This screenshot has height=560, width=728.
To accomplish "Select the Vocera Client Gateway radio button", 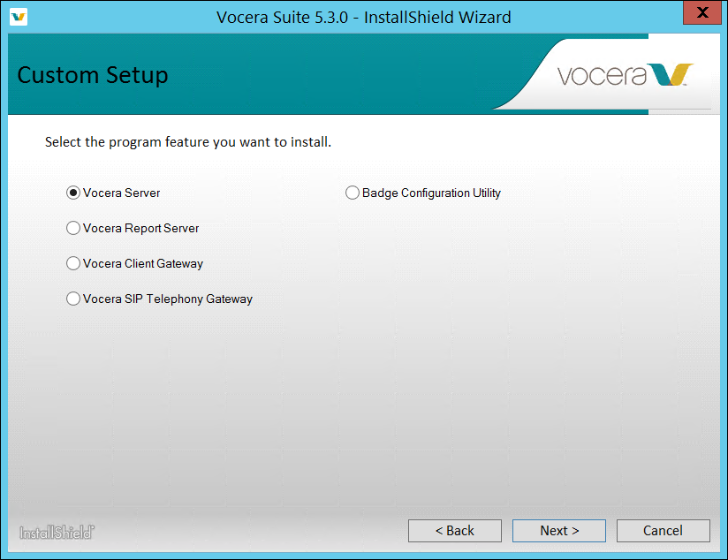I will click(73, 263).
